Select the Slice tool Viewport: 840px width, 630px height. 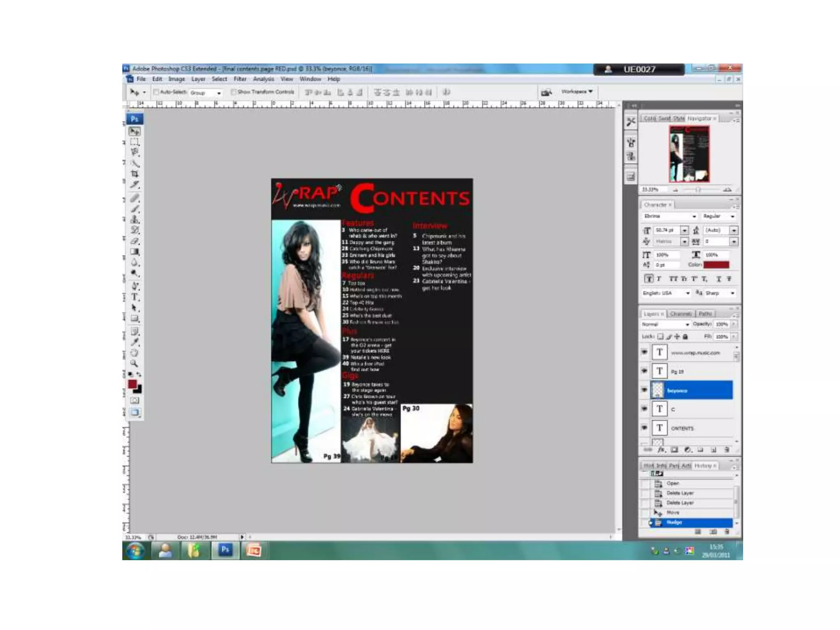[x=135, y=185]
